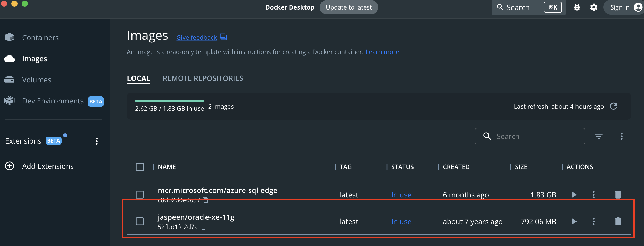Click mcr.microsoft.com/azure-sql-edge image name

click(x=217, y=190)
